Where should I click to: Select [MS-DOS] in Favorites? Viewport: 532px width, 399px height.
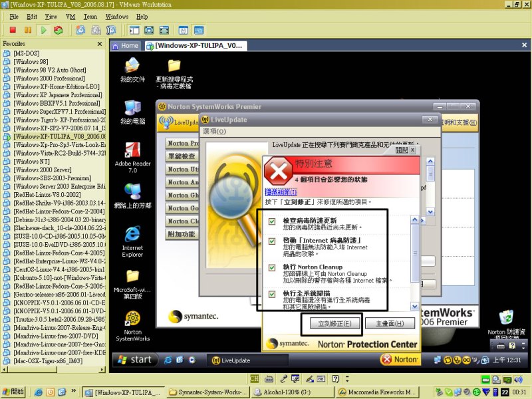[x=26, y=53]
